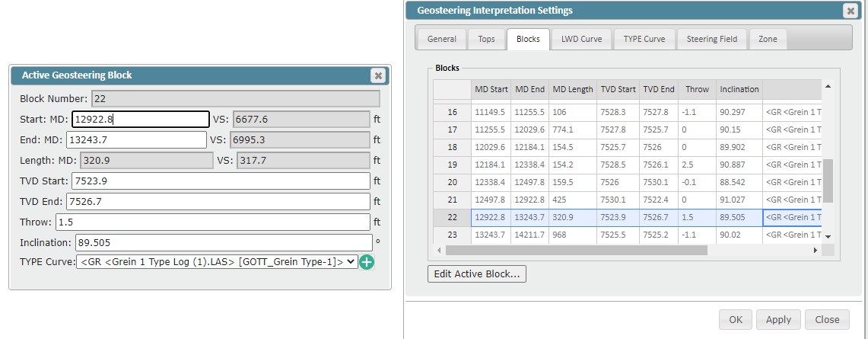This screenshot has width=868, height=339.
Task: Click the Block Number field showing 22
Action: [236, 98]
